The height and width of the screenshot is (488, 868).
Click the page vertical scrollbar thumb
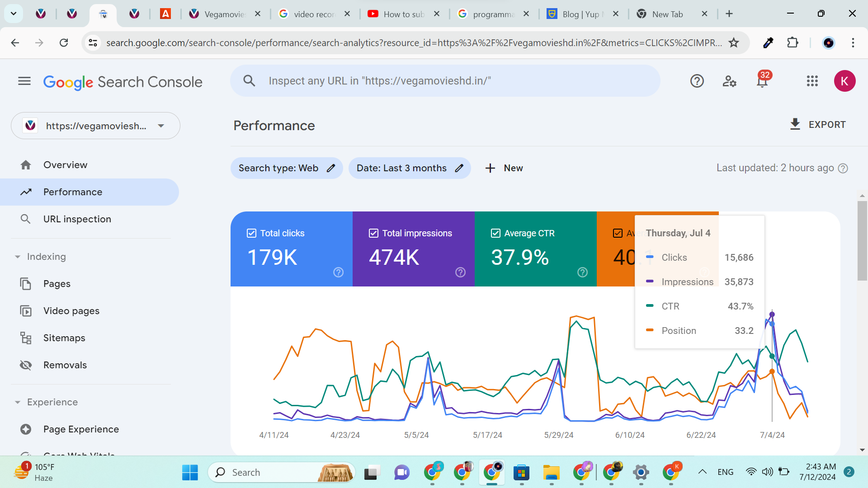click(x=862, y=239)
